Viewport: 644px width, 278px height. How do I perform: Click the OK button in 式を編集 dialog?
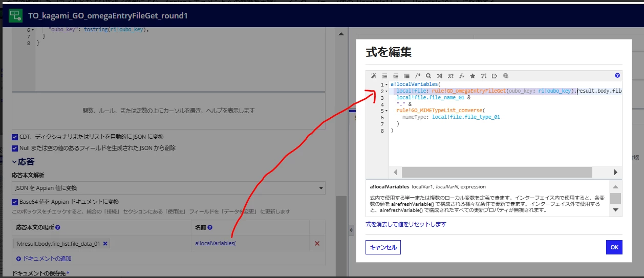(614, 247)
